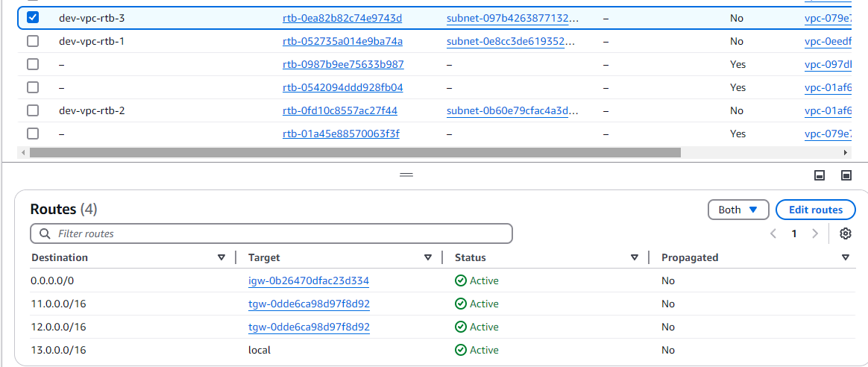Open internet gateway igw-0b26470dfac23d334 link

pyautogui.click(x=309, y=281)
